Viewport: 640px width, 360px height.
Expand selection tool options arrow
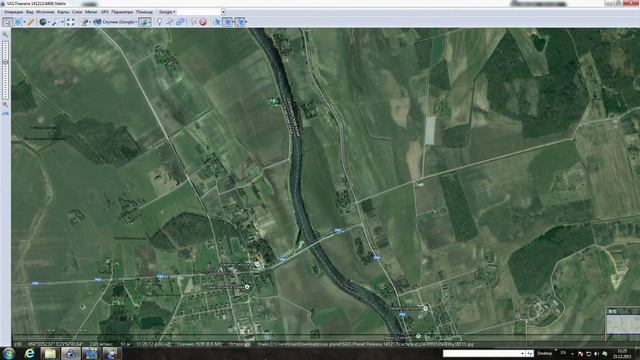[x=24, y=22]
